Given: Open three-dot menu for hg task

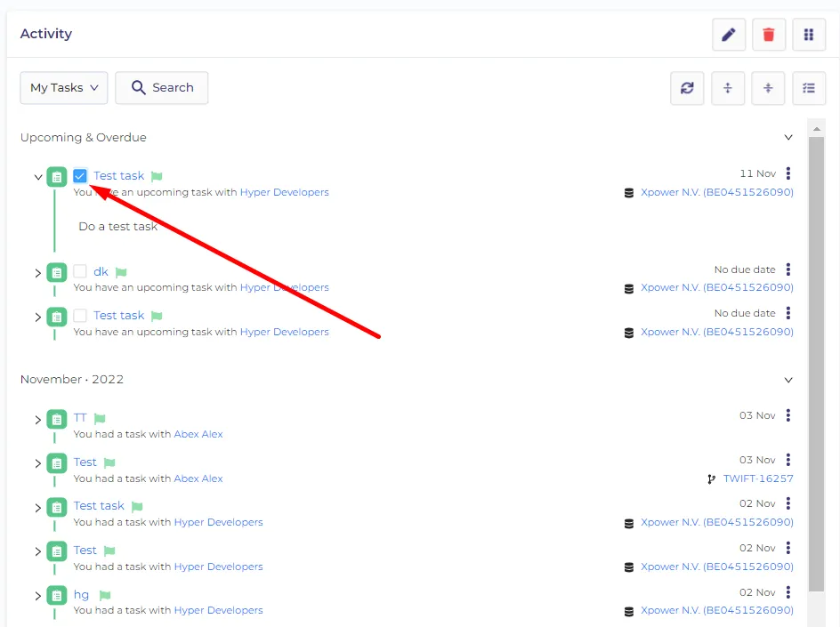Looking at the screenshot, I should coord(788,592).
